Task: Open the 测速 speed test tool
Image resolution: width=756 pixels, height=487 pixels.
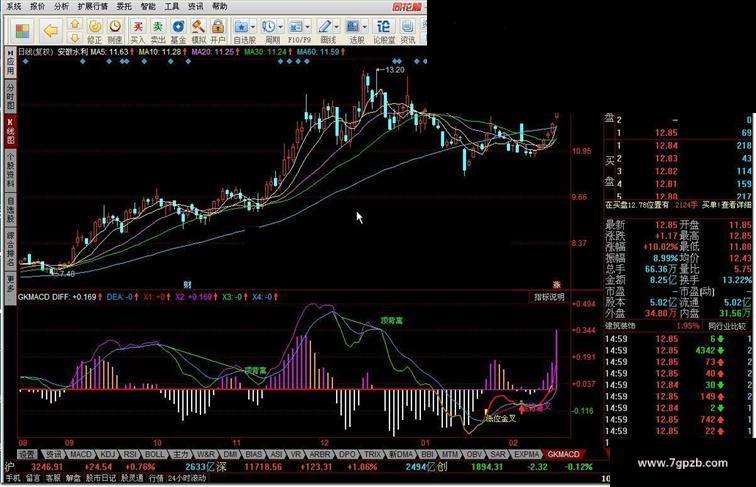Action: point(115,31)
